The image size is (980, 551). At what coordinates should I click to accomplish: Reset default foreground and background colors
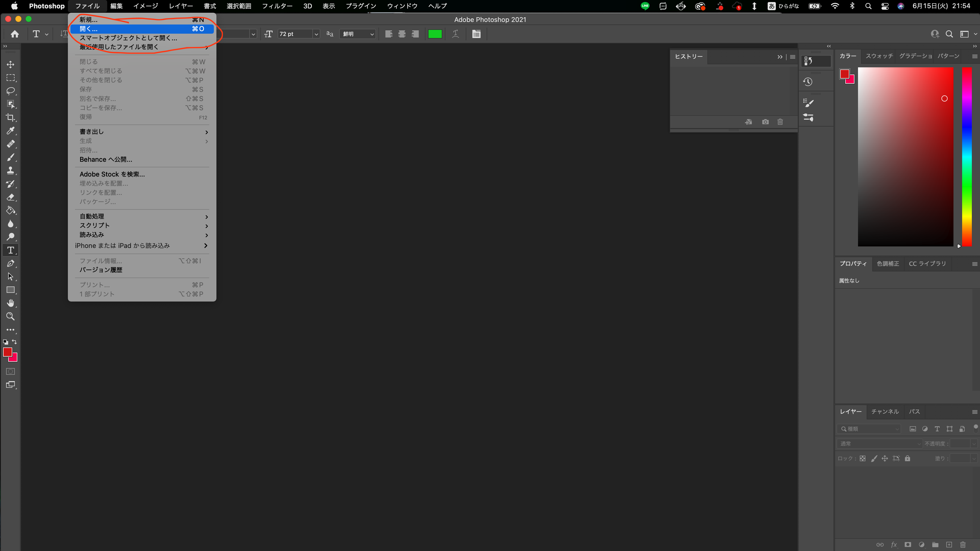click(x=5, y=342)
